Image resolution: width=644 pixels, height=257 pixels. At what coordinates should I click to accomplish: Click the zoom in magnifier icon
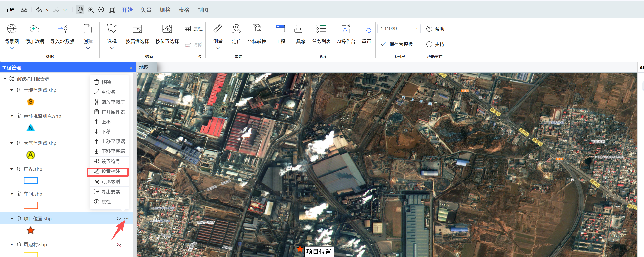click(x=91, y=10)
